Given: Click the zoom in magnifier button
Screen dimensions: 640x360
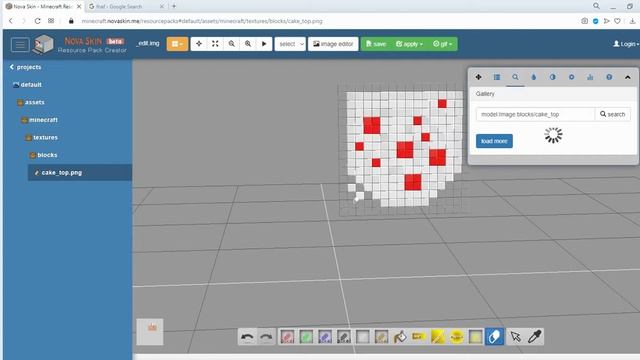Looking at the screenshot, I should (x=248, y=44).
